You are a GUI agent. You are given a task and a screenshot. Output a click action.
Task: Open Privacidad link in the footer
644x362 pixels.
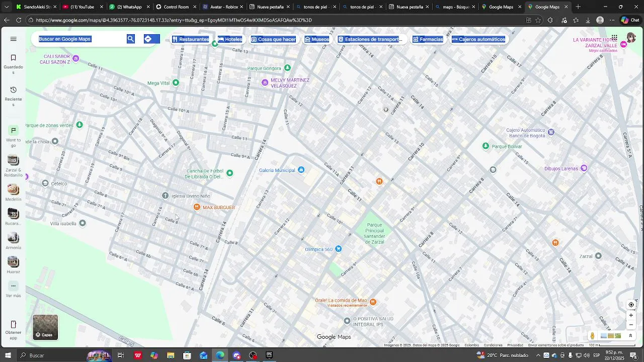pos(515,345)
